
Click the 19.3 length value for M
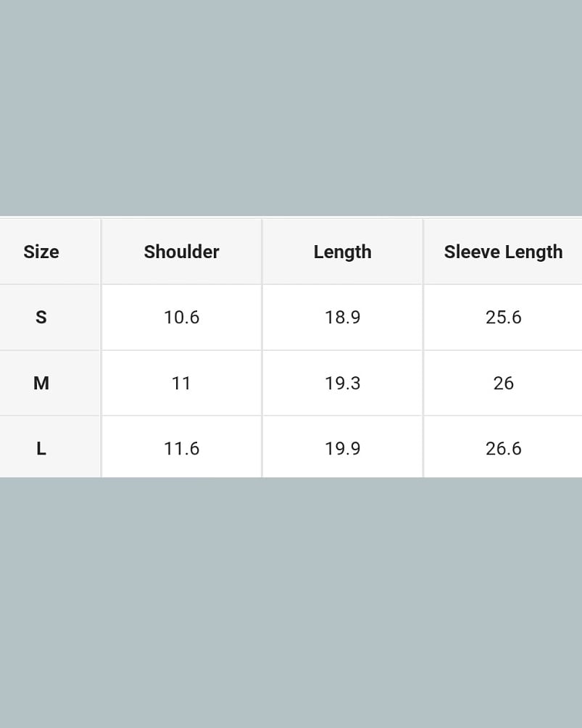(342, 383)
